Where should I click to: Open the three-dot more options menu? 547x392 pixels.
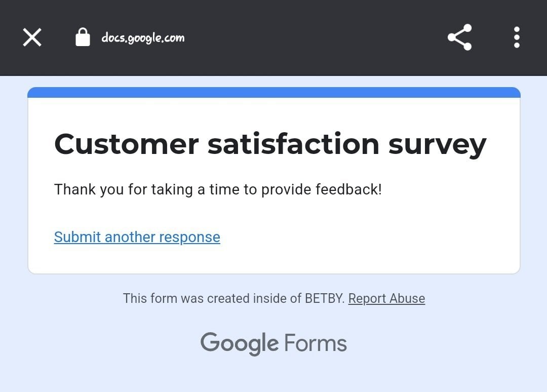517,37
